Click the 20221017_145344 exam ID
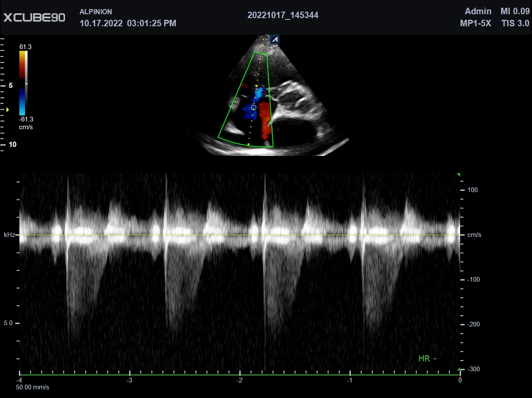The width and height of the screenshot is (532, 398). [283, 16]
